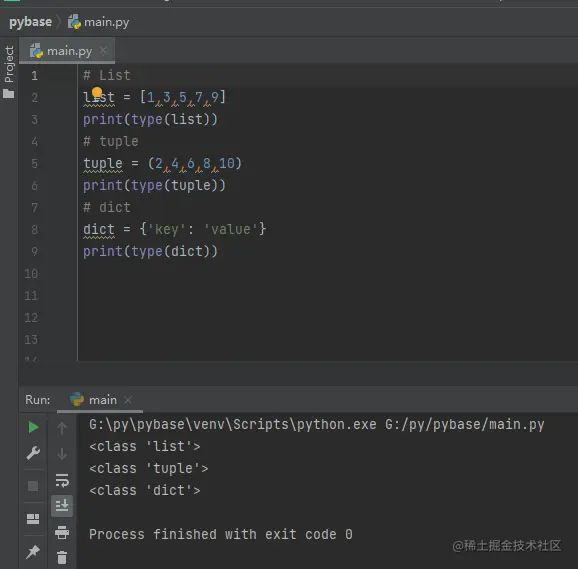Image resolution: width=578 pixels, height=569 pixels.
Task: Click "<class 'list'>" console output
Action: 144,447
